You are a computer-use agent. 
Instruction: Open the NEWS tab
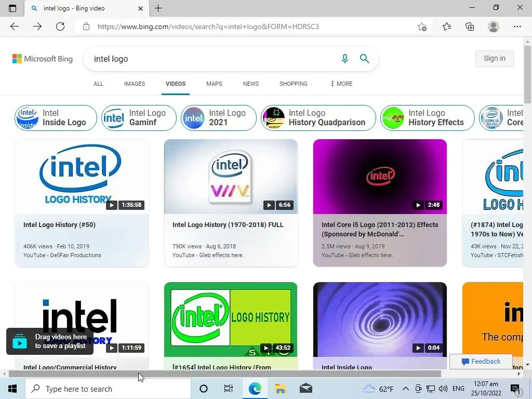pos(251,84)
